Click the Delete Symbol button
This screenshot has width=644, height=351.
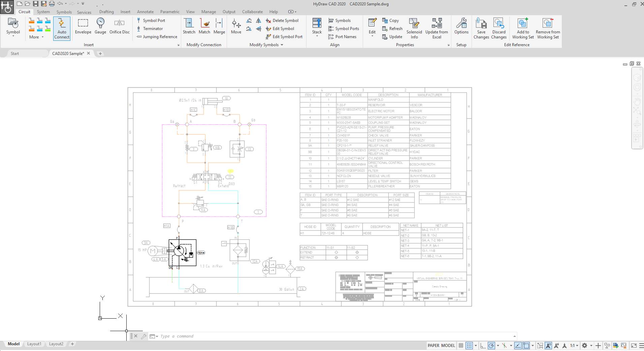coord(282,21)
